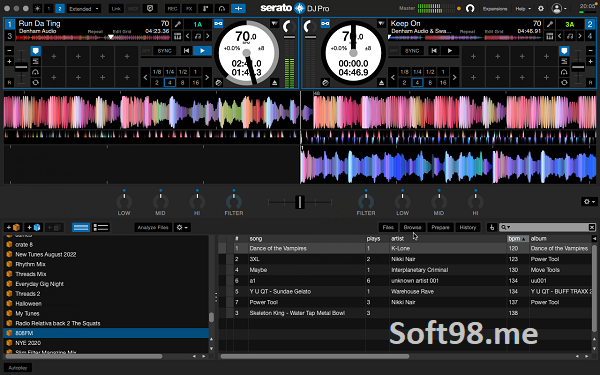Toggle keylock on deck 2 for Keep On
Viewport: 600px width, 375px height.
point(325,24)
